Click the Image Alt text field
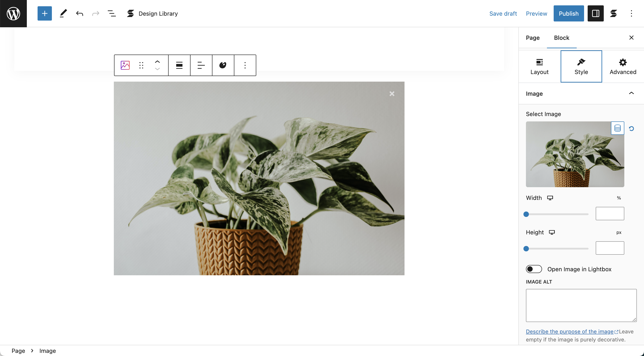This screenshot has width=644, height=356. [581, 305]
